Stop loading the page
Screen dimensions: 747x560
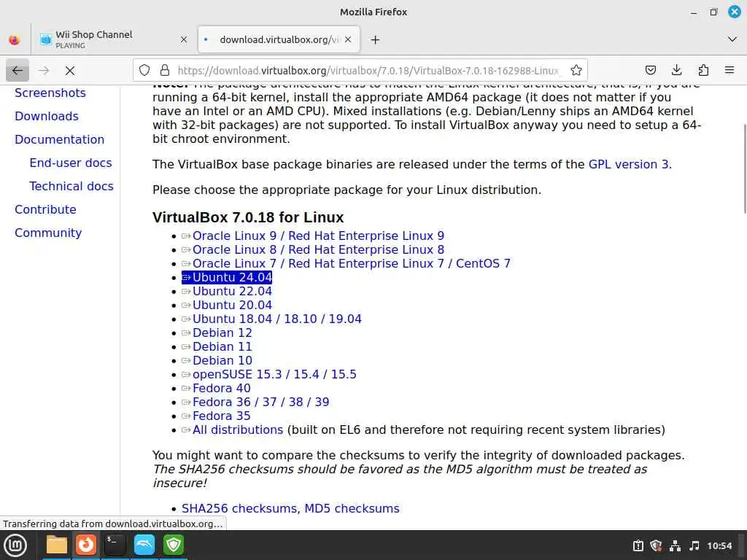[x=70, y=71]
